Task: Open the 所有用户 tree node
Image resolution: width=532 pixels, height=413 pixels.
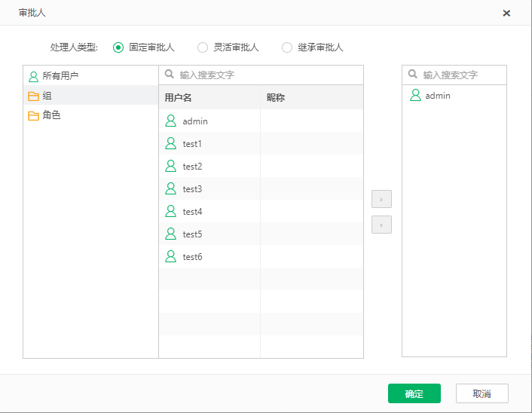Action: pyautogui.click(x=90, y=75)
